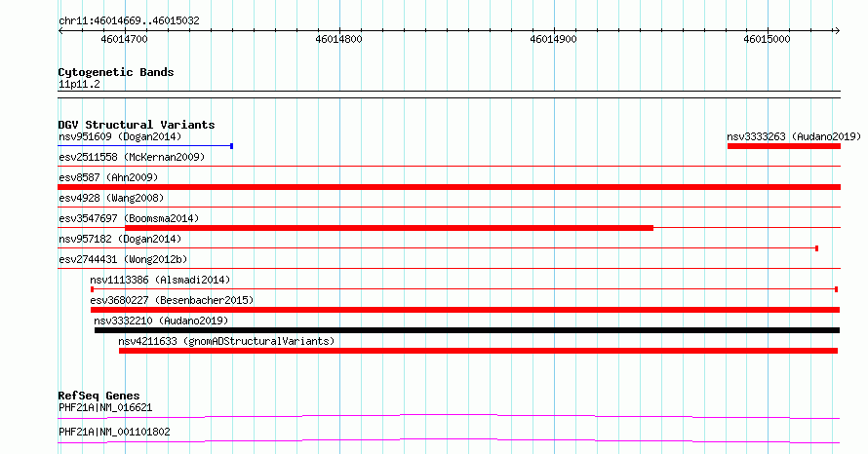Click the red nsv3333263 variant bar
Screen dimensions: 868x454
click(784, 146)
